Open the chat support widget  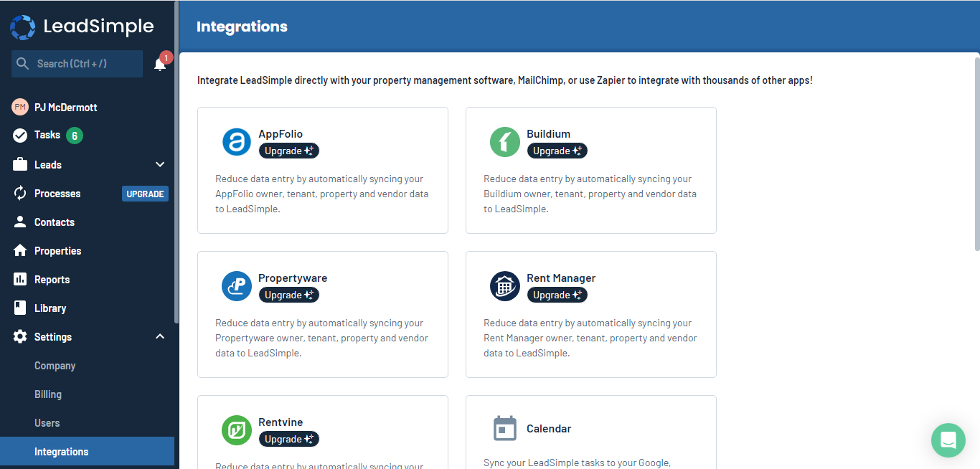(x=948, y=440)
